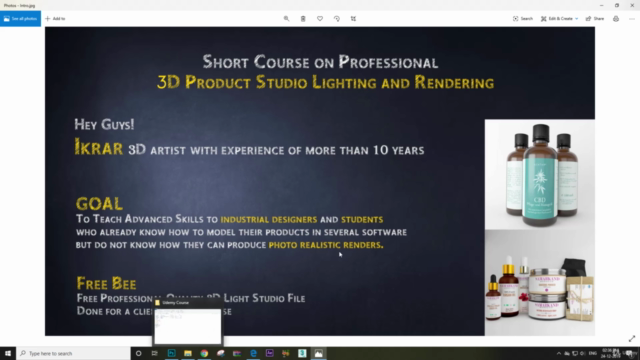Viewport: 640px width, 360px height.
Task: Open the Add to option
Action: coord(55,19)
